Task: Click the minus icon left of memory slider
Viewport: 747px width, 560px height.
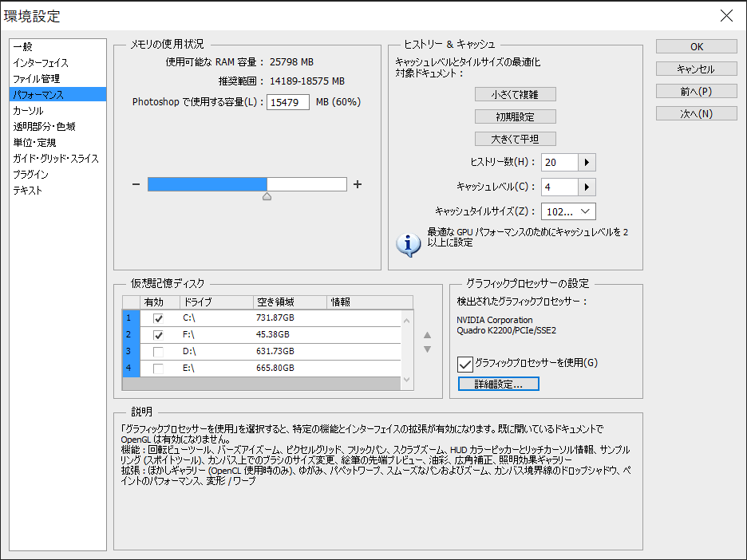Action: pos(136,184)
